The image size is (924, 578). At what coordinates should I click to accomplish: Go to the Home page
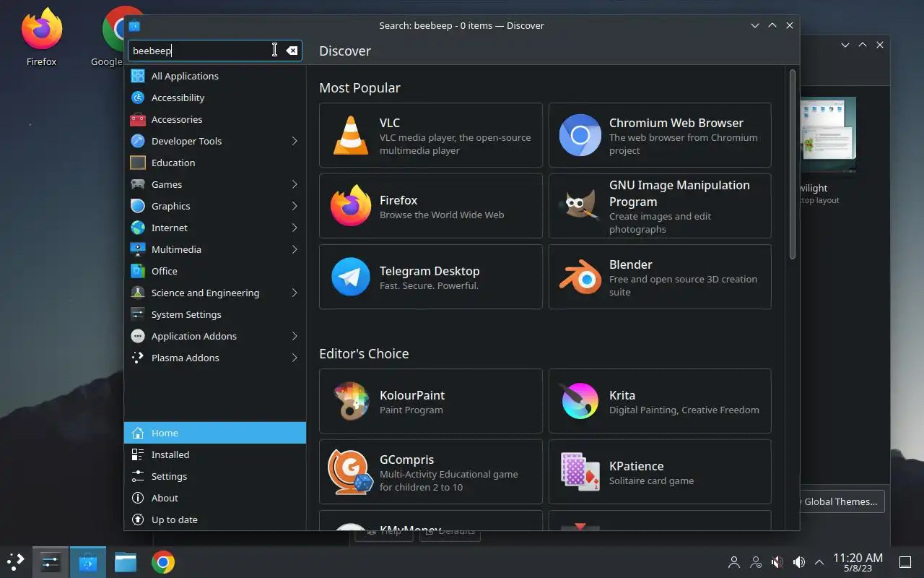(x=215, y=433)
